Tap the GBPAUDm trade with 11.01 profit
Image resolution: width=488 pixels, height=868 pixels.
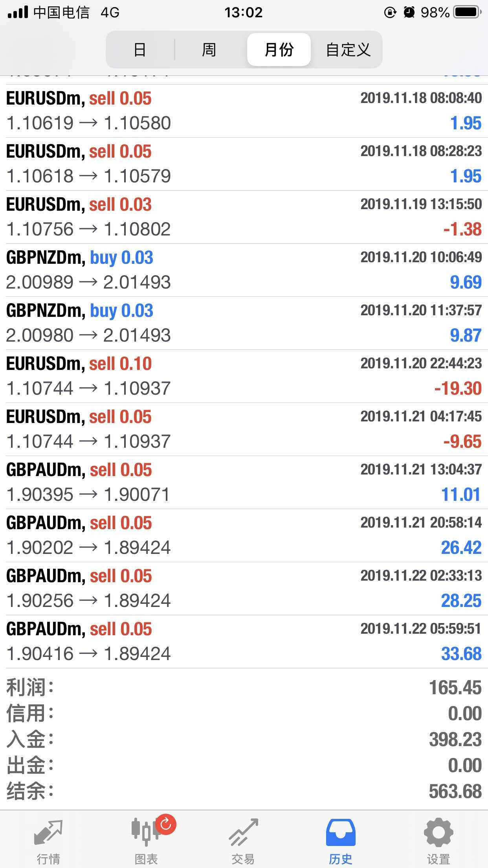244,482
